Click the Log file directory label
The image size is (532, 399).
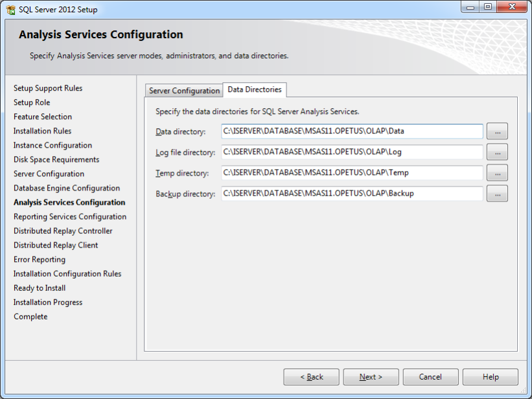click(185, 152)
